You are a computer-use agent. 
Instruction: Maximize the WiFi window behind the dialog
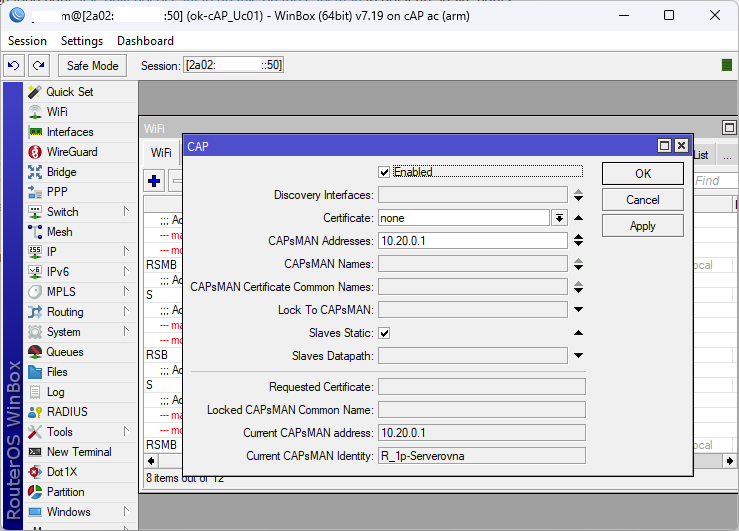(x=729, y=127)
